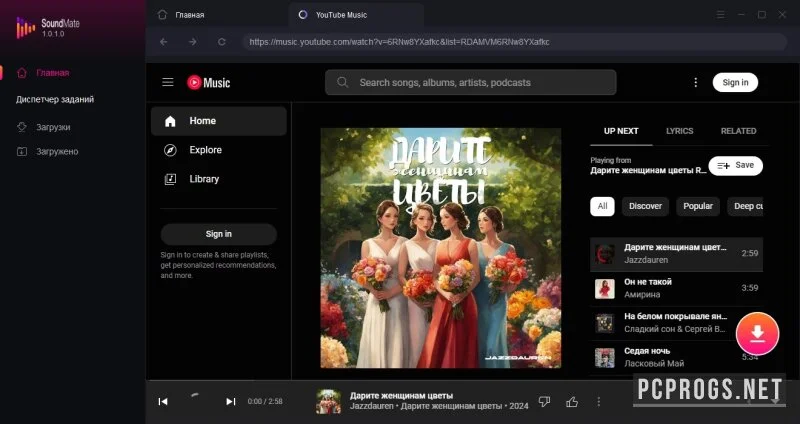Open the three-dot menu beside Sign in
Image resolution: width=800 pixels, height=424 pixels.
point(695,82)
